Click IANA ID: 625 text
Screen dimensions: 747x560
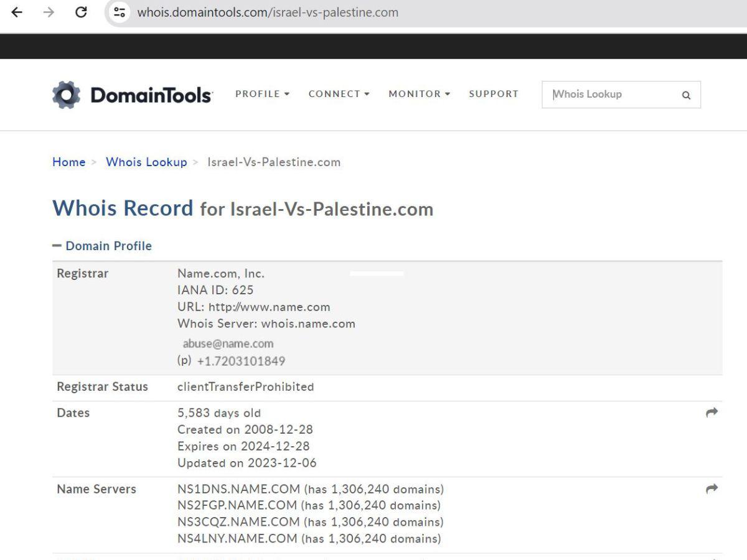click(x=215, y=290)
